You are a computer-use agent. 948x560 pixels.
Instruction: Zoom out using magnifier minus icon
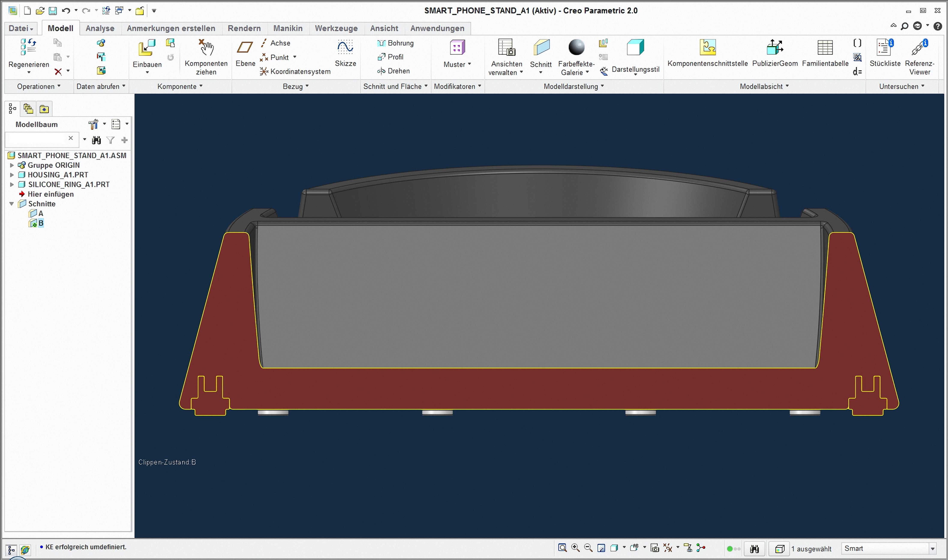click(x=588, y=548)
